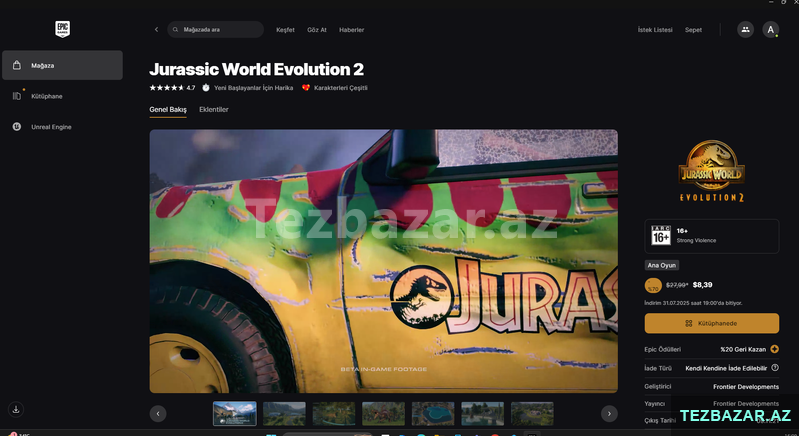
Task: Click the Mağazada ara search field
Action: [216, 30]
